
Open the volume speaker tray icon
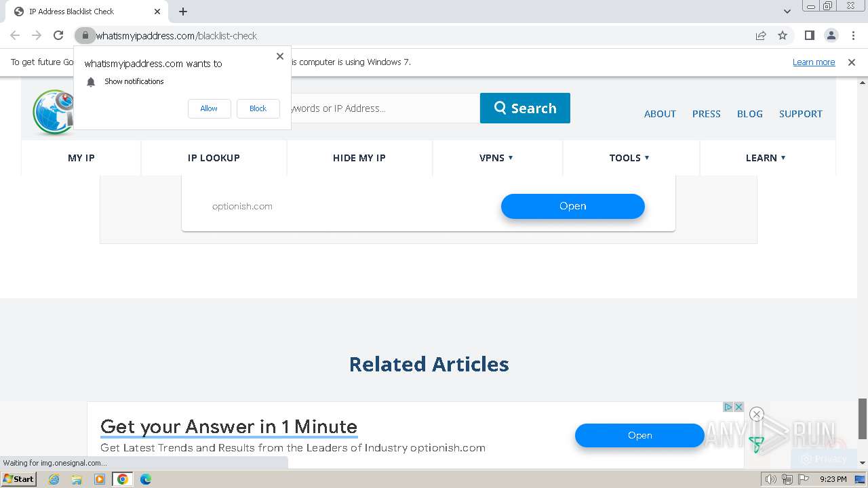[x=771, y=479]
